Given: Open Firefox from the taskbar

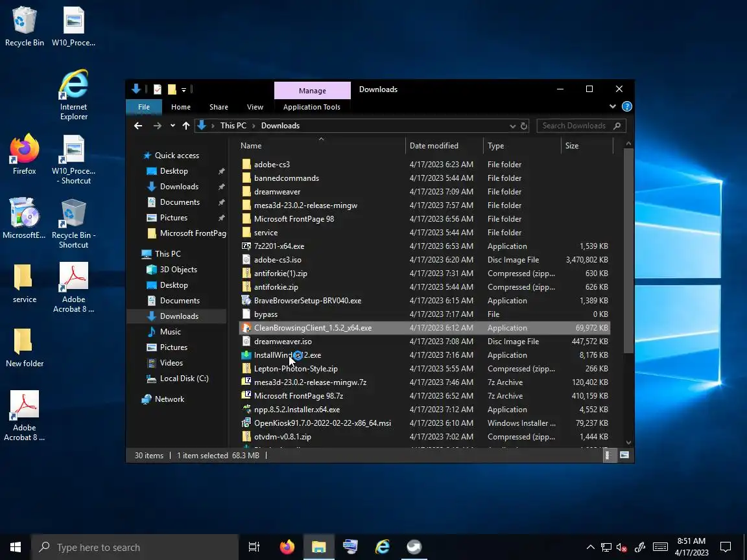Looking at the screenshot, I should (x=287, y=547).
